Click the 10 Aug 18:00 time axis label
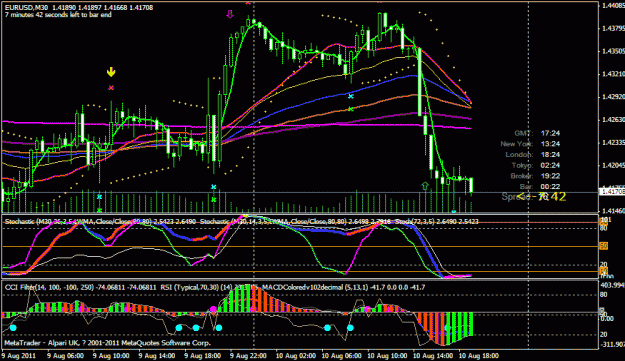Image resolution: width=625 pixels, height=361 pixels. point(479,355)
